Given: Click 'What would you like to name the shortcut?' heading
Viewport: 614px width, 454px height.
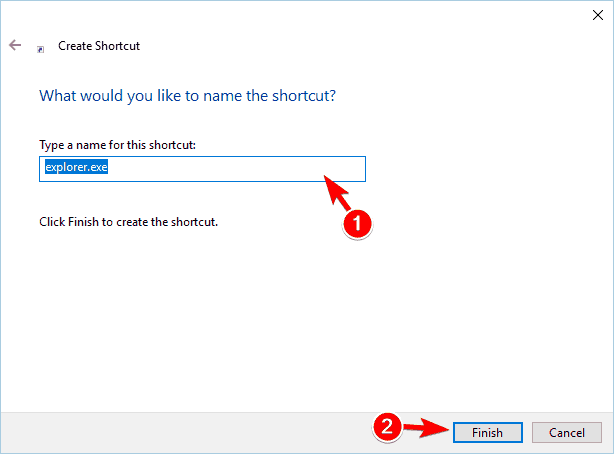Looking at the screenshot, I should click(x=187, y=96).
